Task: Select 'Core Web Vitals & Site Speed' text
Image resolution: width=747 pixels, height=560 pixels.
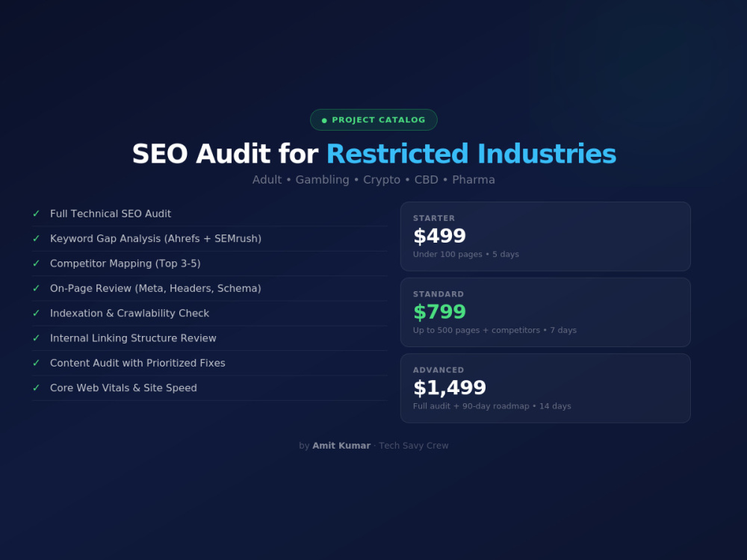Action: [x=123, y=388]
